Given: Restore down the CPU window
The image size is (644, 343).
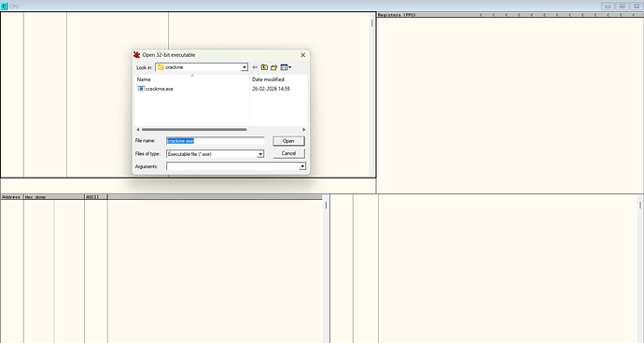Looking at the screenshot, I should tap(623, 7).
